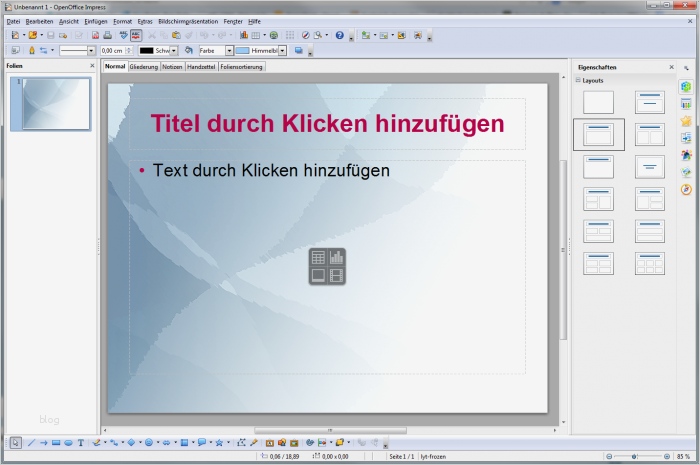Switch to the Foliensortierung view tab
The width and height of the screenshot is (700, 465).
pyautogui.click(x=242, y=67)
